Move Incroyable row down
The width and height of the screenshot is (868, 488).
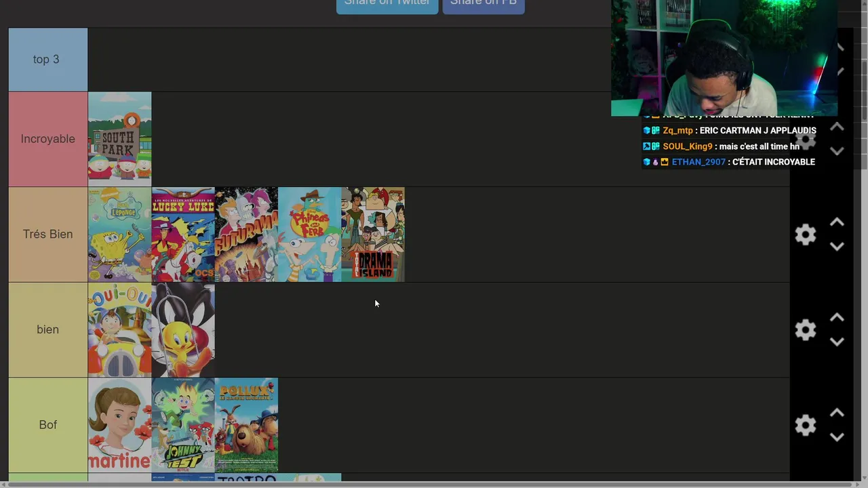837,151
